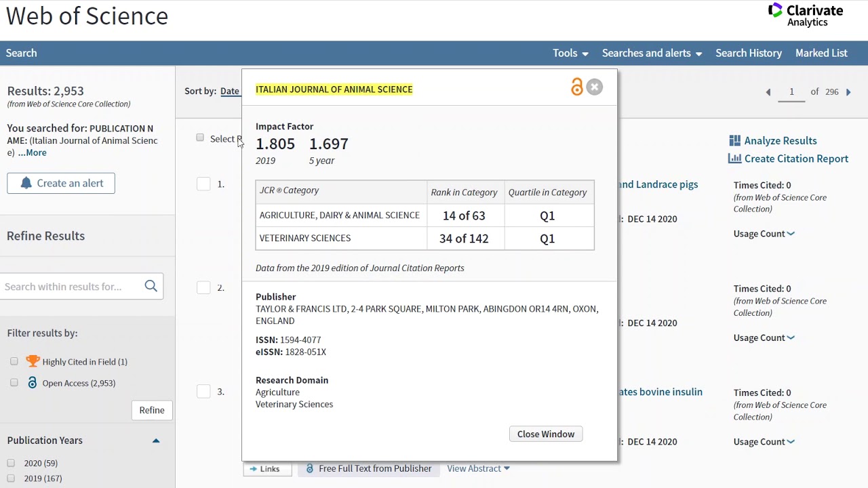Click the ...More link in search summary
The image size is (868, 488).
(x=33, y=152)
